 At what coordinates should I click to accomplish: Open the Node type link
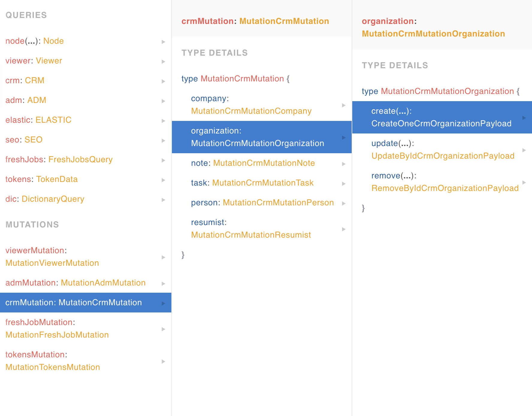53,41
